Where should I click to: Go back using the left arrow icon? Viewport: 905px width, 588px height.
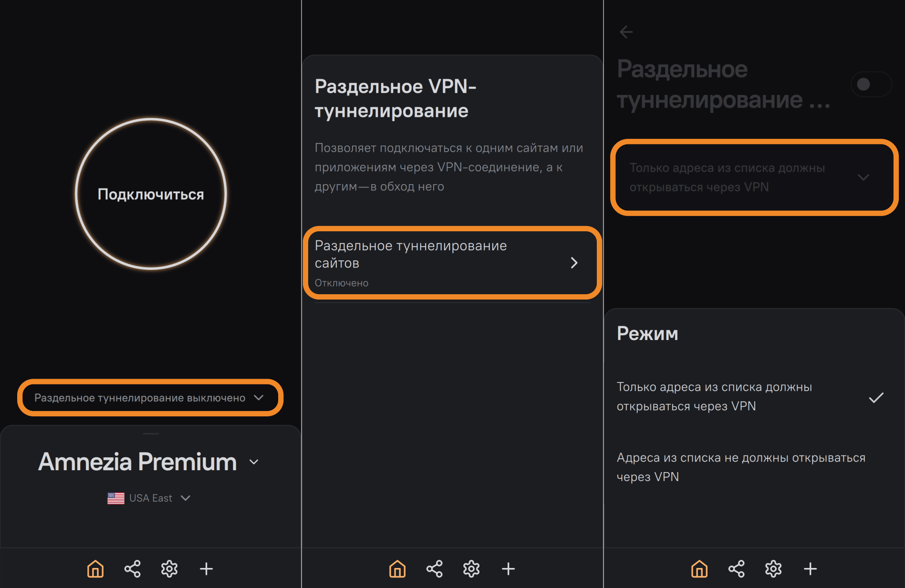[626, 32]
